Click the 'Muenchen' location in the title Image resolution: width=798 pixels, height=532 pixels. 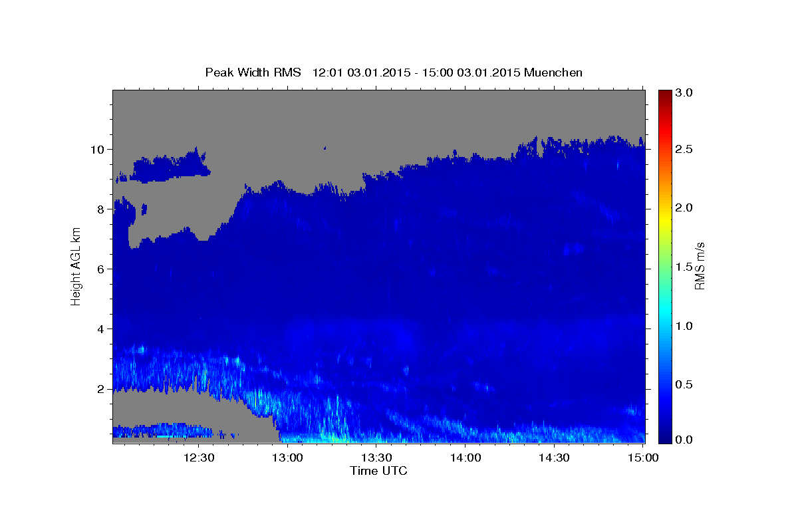click(x=553, y=72)
